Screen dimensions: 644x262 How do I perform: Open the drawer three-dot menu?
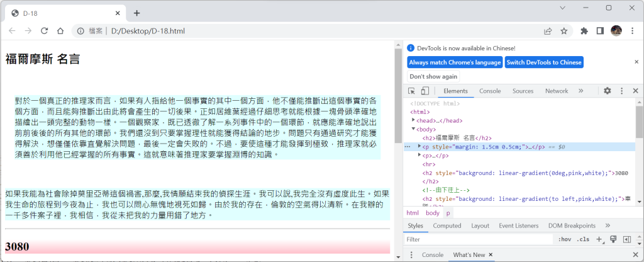411,254
